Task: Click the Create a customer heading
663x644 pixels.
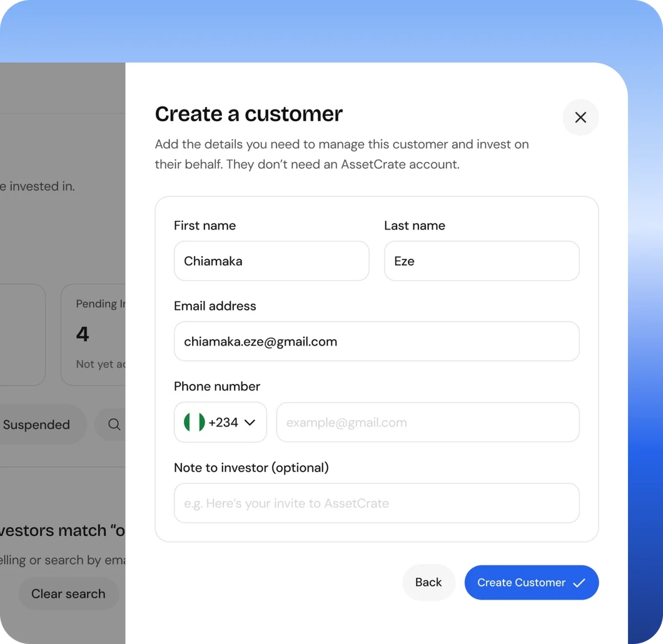Action: click(249, 114)
